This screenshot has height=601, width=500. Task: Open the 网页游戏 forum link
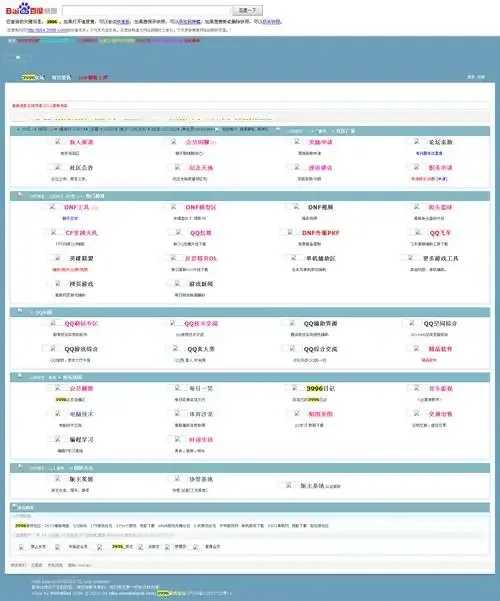pos(81,284)
